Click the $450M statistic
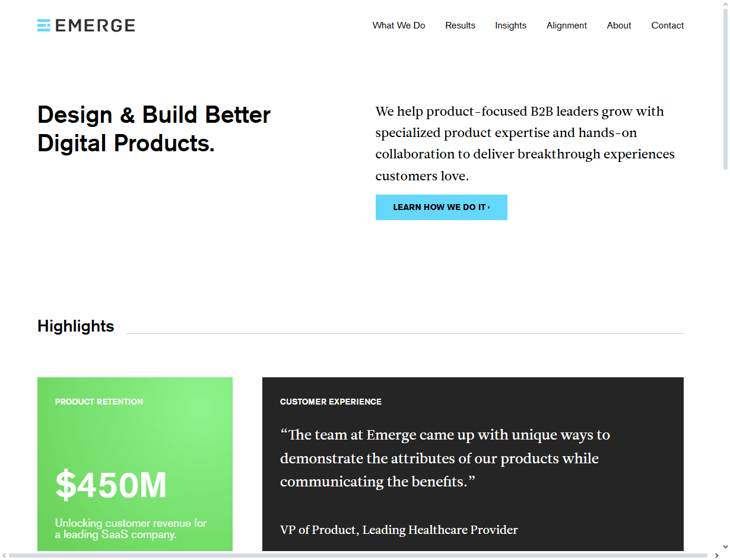The image size is (730, 560). click(x=111, y=485)
